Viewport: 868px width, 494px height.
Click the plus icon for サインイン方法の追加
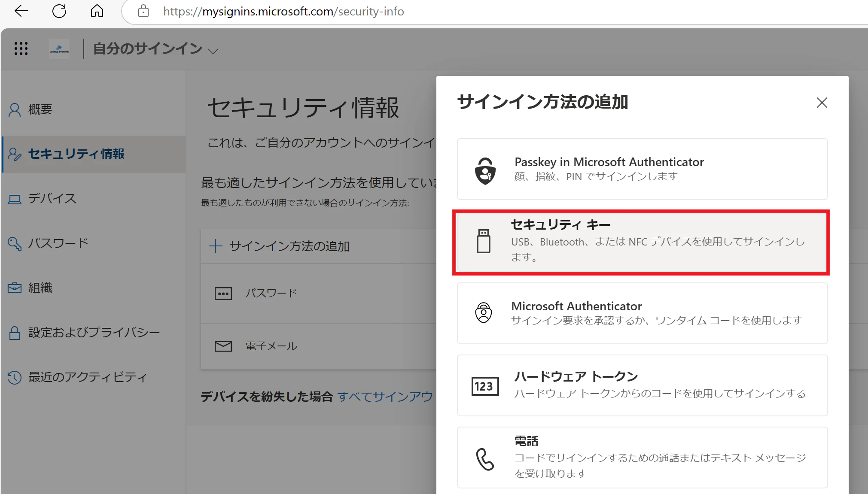coord(215,246)
